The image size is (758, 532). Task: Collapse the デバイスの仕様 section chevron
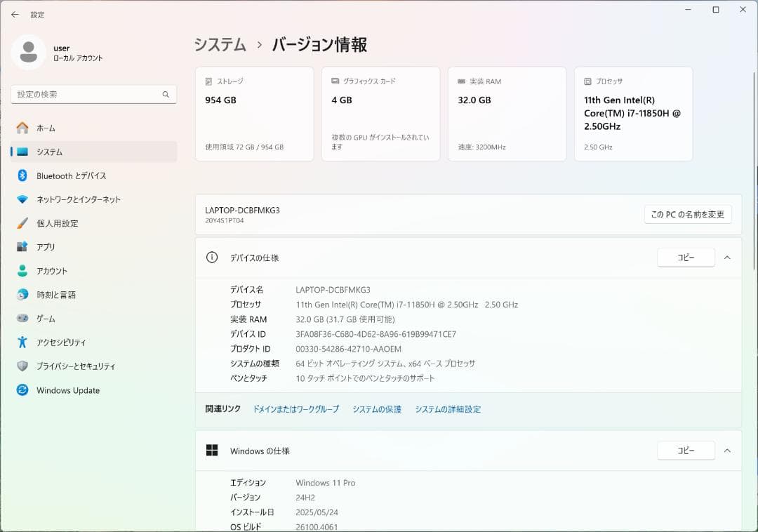(x=727, y=258)
